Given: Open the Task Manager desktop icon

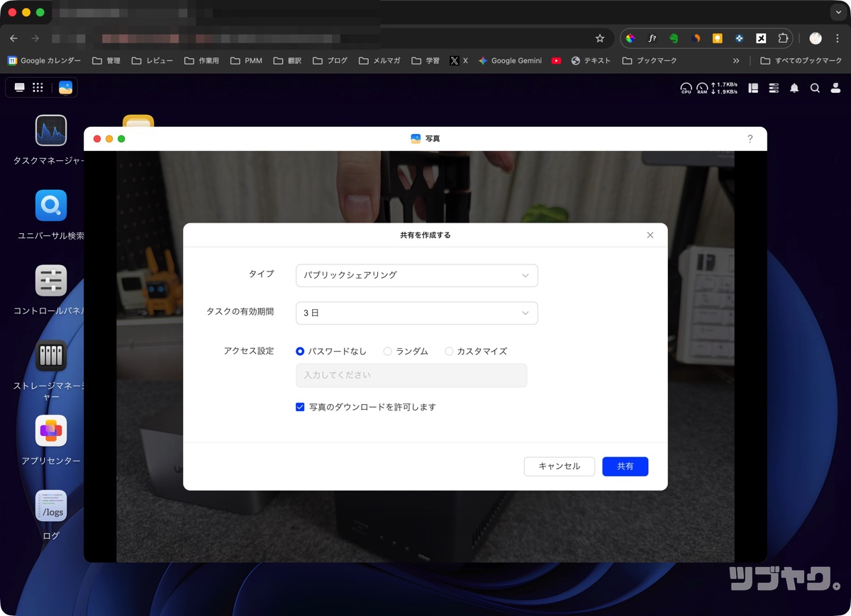Looking at the screenshot, I should click(51, 131).
